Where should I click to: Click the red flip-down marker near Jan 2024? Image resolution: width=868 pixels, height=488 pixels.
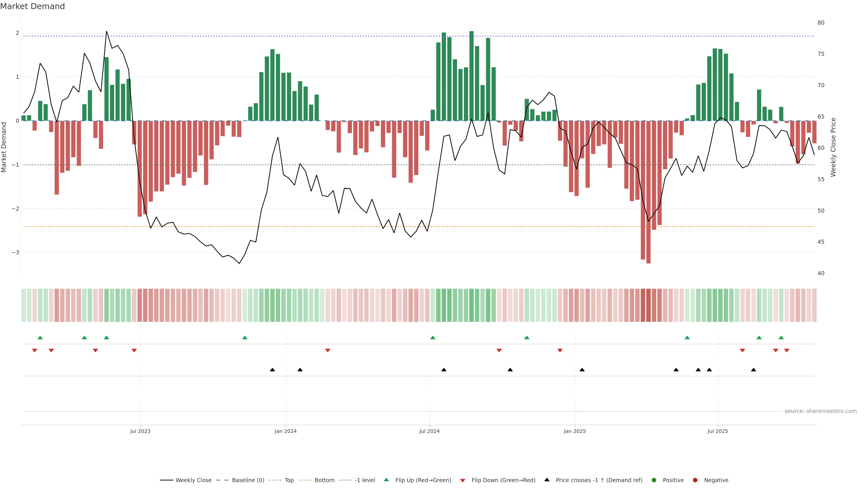click(328, 351)
